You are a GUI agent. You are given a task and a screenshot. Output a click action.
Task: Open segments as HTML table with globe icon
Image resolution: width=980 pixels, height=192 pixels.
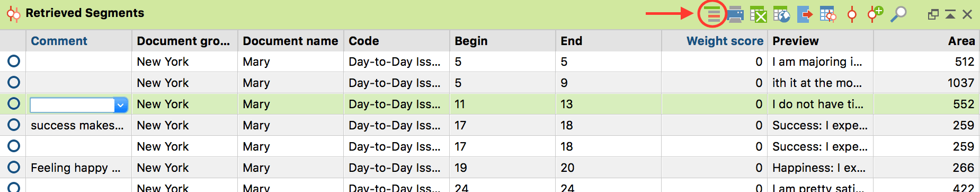pyautogui.click(x=781, y=14)
